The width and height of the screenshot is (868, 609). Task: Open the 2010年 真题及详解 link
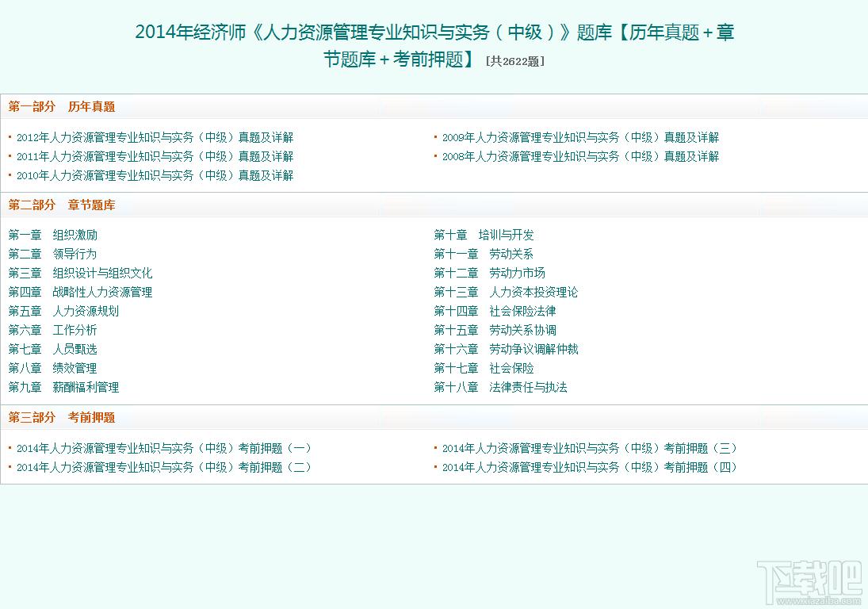coord(155,175)
